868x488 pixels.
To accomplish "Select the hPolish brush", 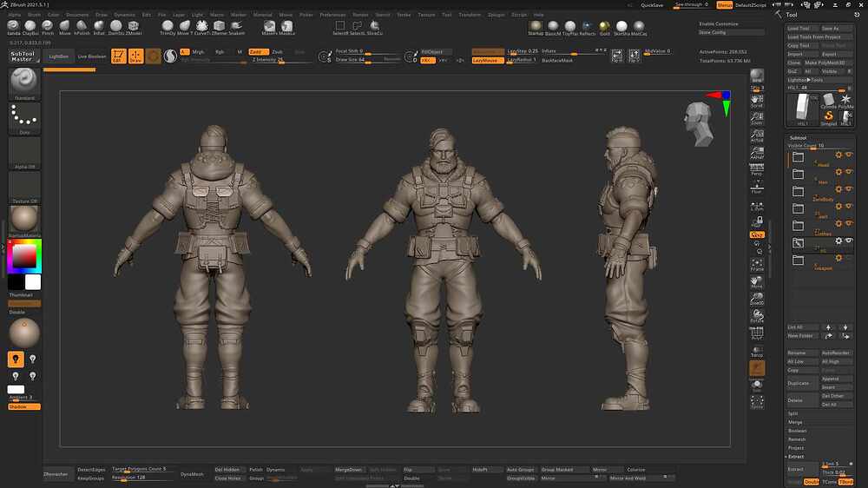I will click(x=82, y=28).
